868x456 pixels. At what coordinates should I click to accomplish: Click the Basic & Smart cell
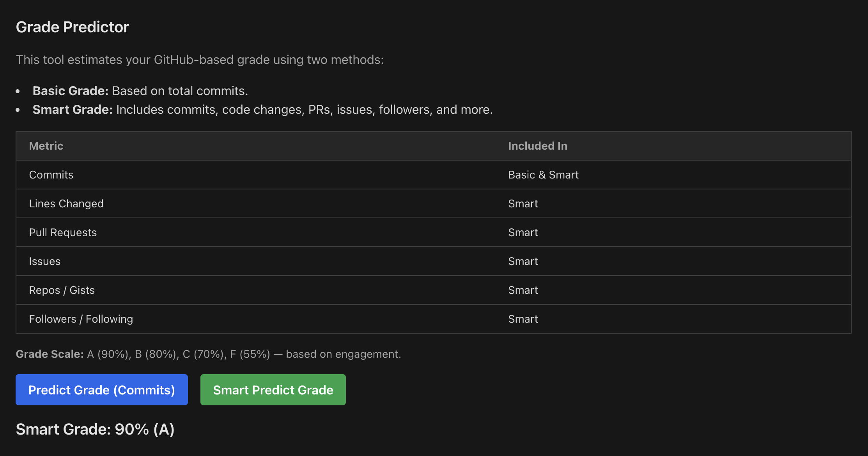[x=543, y=175]
